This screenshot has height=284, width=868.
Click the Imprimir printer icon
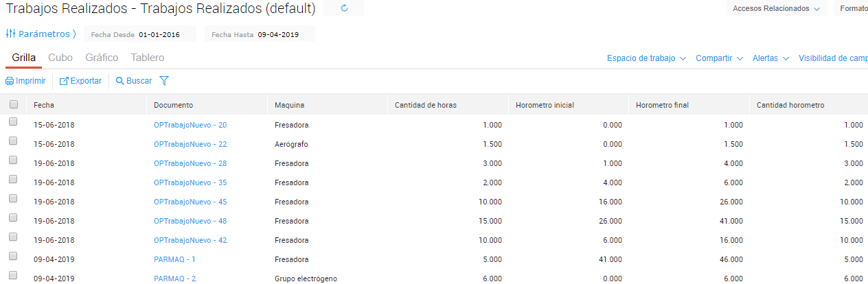10,81
